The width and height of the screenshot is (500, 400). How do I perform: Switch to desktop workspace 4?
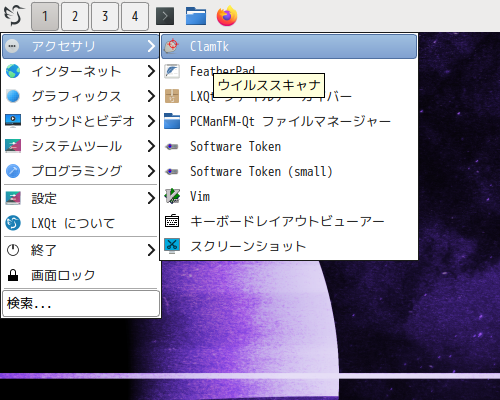coord(135,16)
